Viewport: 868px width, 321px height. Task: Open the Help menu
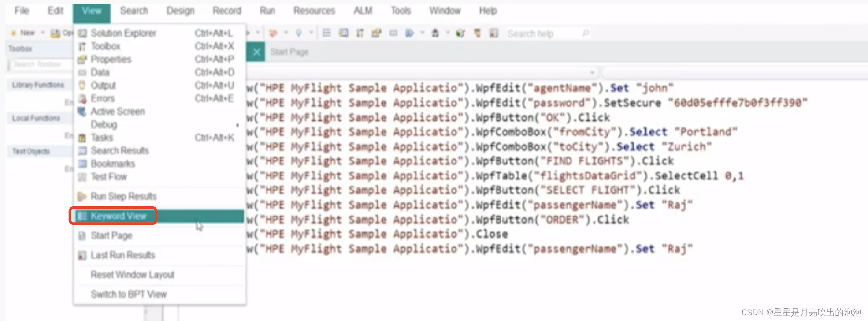(488, 11)
